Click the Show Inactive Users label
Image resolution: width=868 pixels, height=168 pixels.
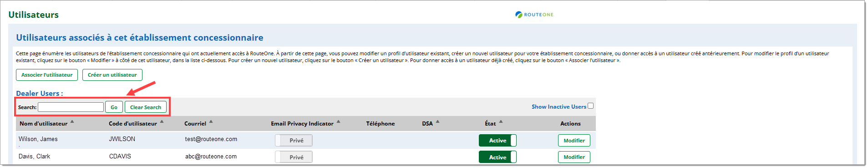point(559,107)
